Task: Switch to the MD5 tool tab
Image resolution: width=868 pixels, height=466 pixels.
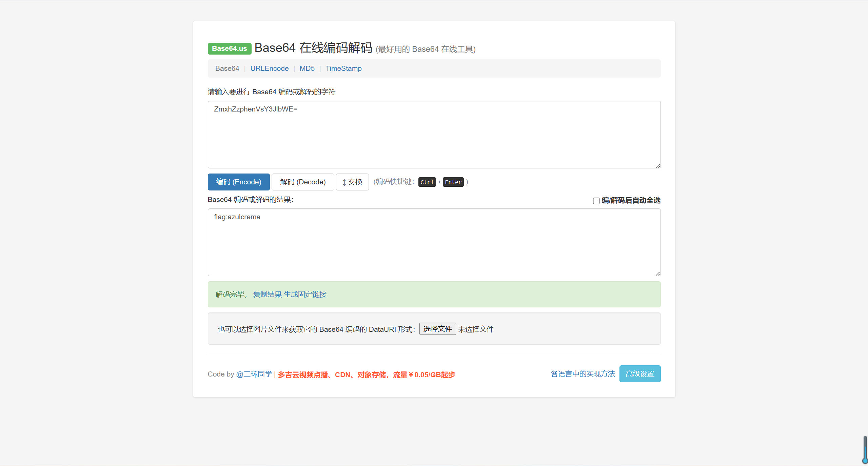Action: coord(307,68)
